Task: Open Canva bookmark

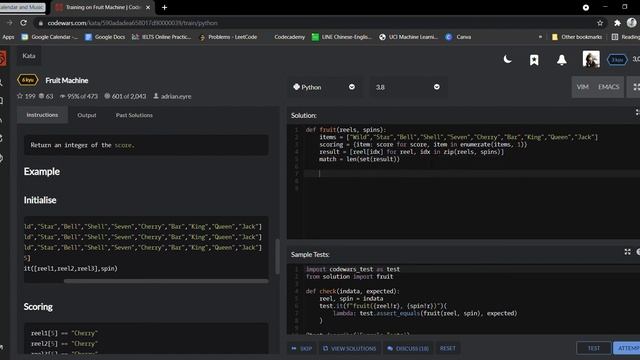Action: coord(458,37)
